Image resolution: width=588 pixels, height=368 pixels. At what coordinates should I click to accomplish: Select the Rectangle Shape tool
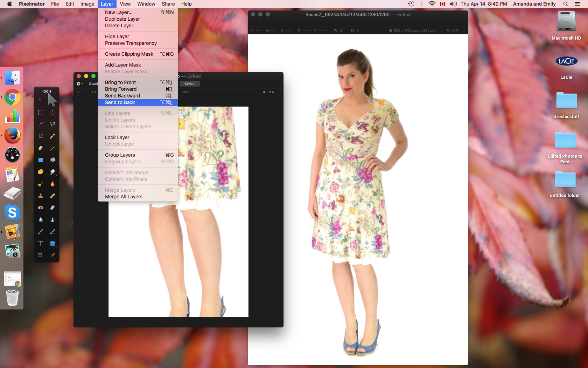click(x=52, y=244)
